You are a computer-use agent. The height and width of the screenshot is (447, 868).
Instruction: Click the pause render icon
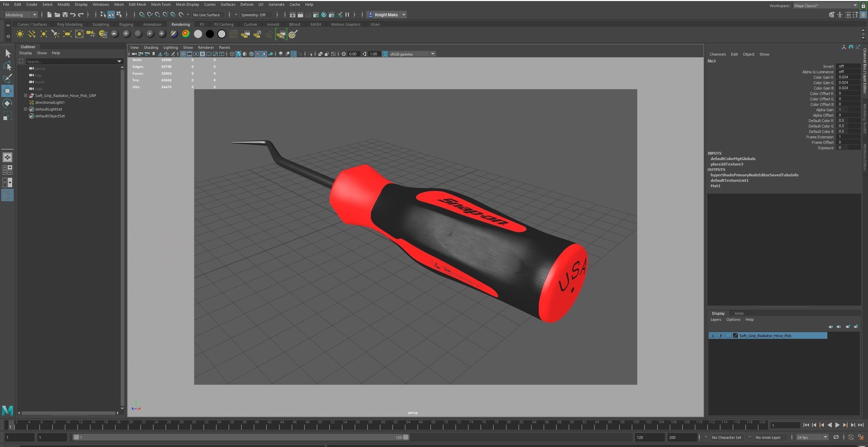click(347, 15)
